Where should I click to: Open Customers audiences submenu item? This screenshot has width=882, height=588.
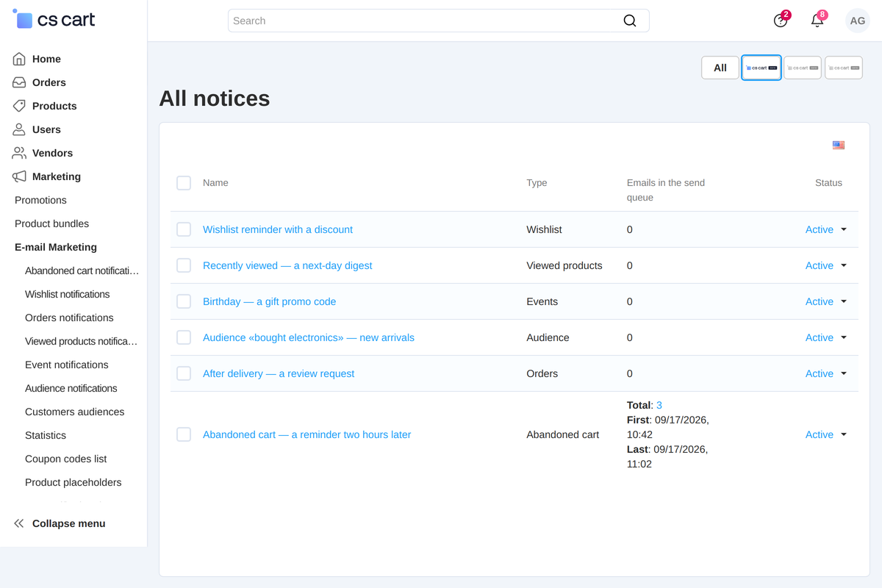[74, 412]
